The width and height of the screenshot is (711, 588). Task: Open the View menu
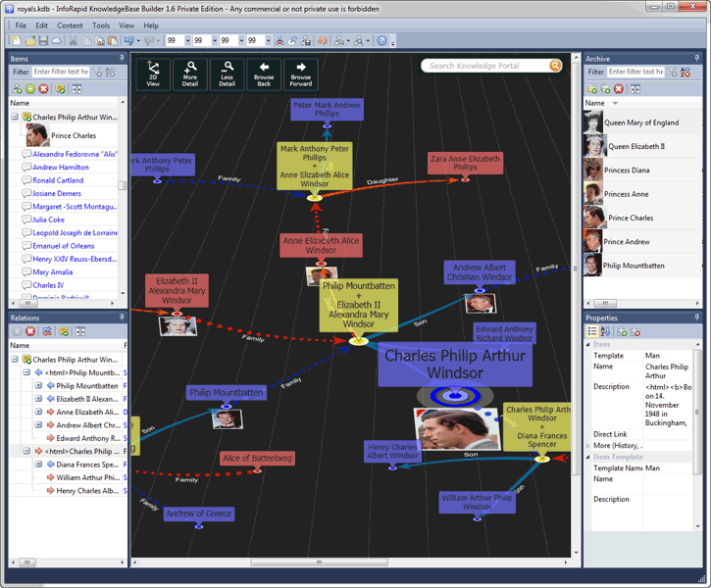tap(127, 25)
